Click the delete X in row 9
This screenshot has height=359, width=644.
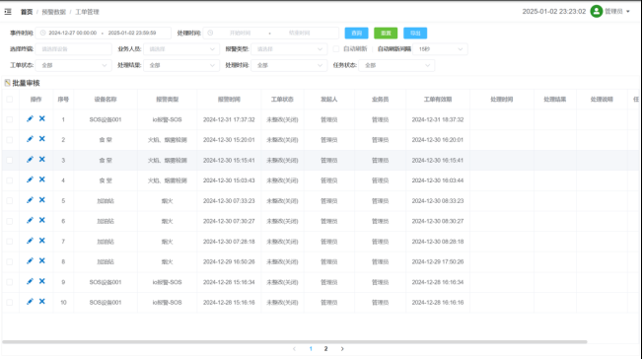click(x=41, y=281)
